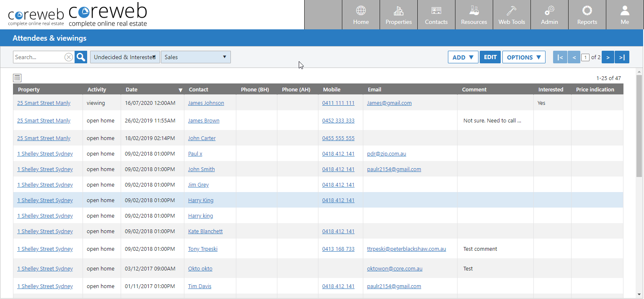Clear the search field with X icon
Screen dimensions: 644x299
click(69, 57)
